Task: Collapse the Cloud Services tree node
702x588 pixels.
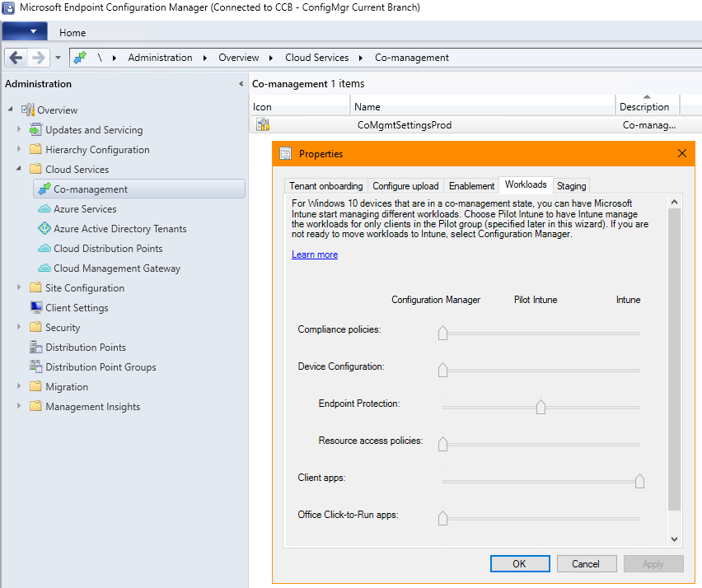Action: [20, 170]
